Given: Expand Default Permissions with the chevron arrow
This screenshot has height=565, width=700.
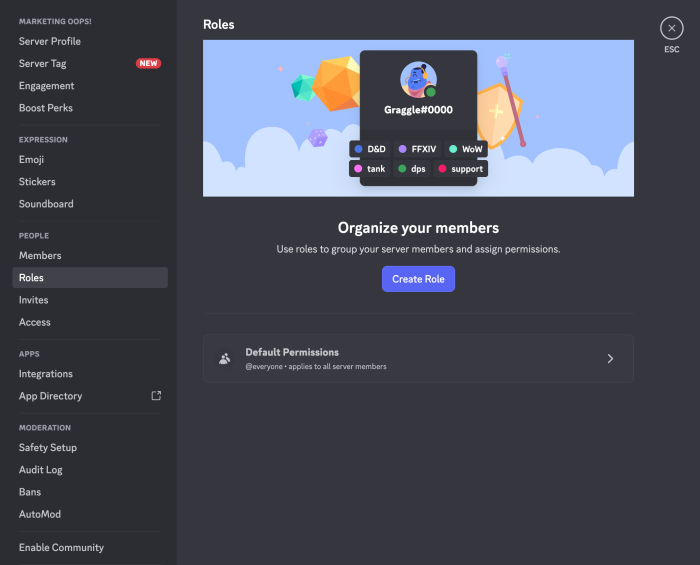Looking at the screenshot, I should [610, 358].
